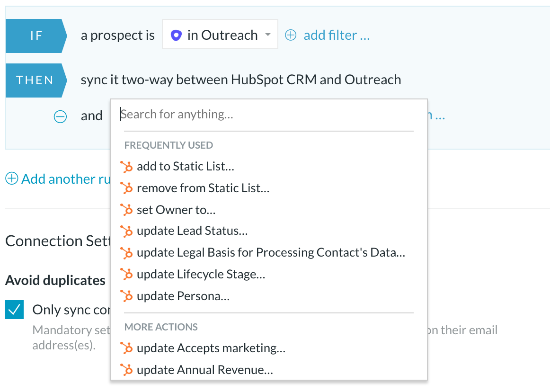Click the plus icon beside Add another rule
The height and width of the screenshot is (392, 550).
coord(11,178)
